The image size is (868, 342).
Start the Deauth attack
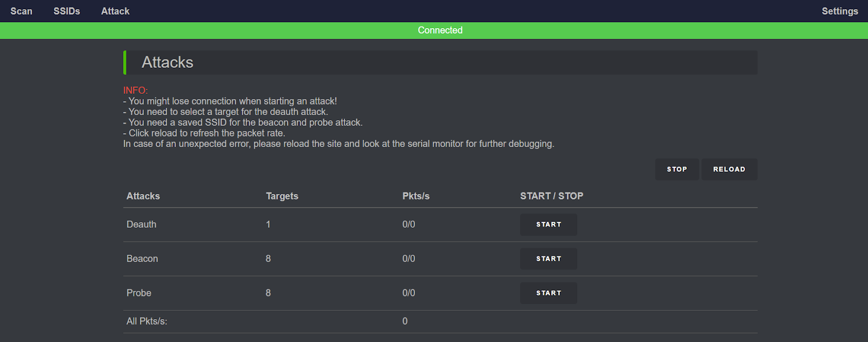[548, 224]
